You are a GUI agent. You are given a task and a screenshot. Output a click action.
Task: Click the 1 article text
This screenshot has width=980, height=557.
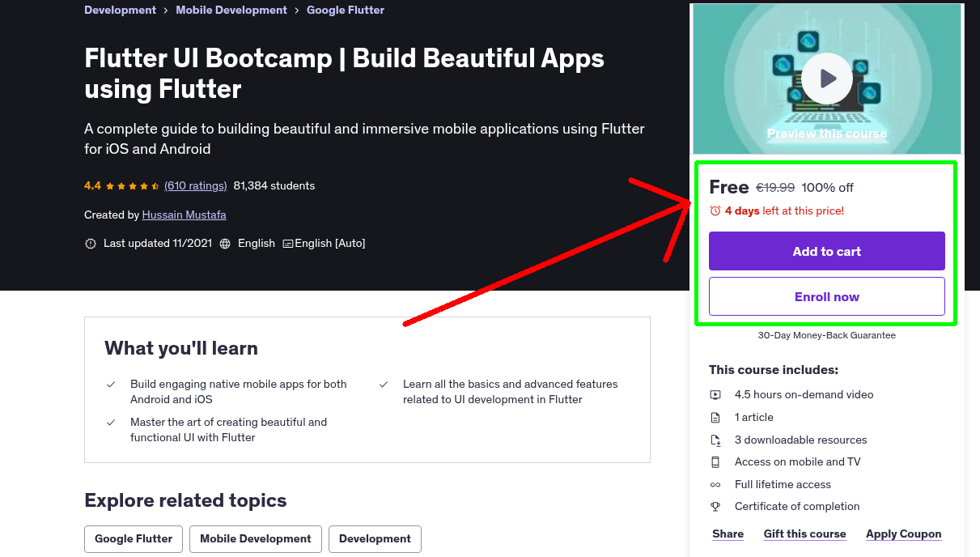coord(753,418)
